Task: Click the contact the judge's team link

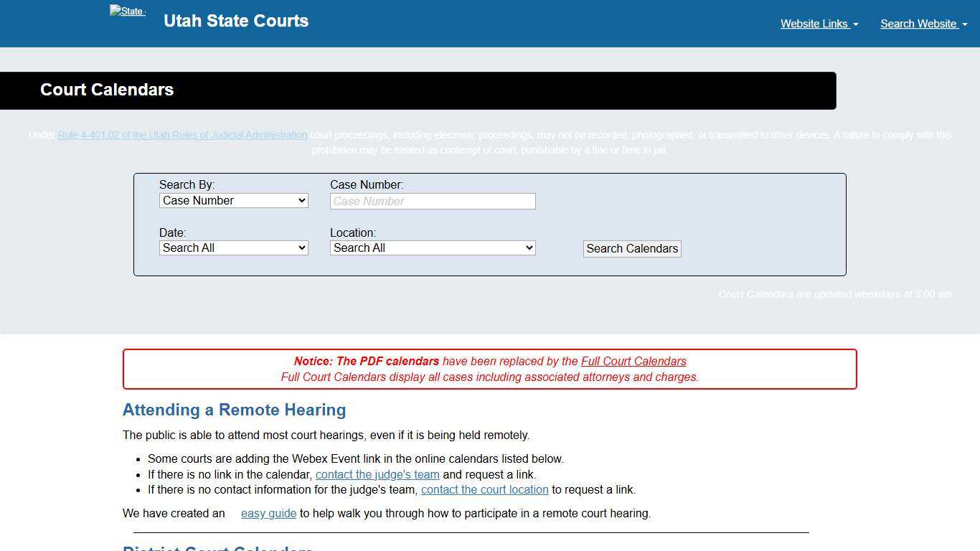Action: click(378, 474)
